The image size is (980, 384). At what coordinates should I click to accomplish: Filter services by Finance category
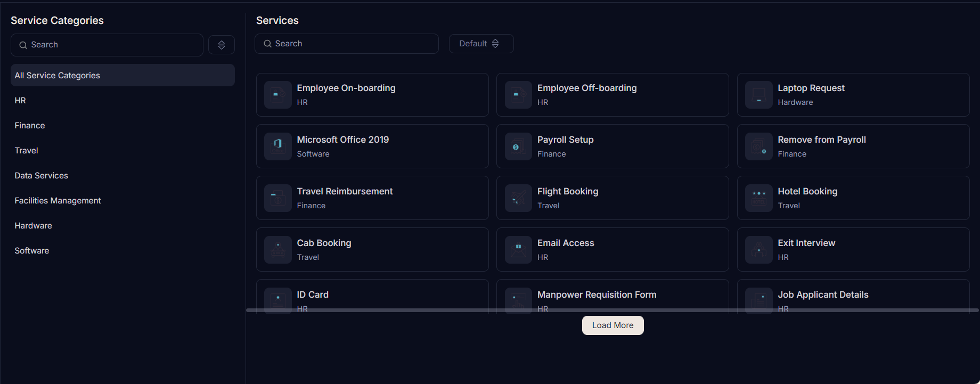(x=123, y=126)
